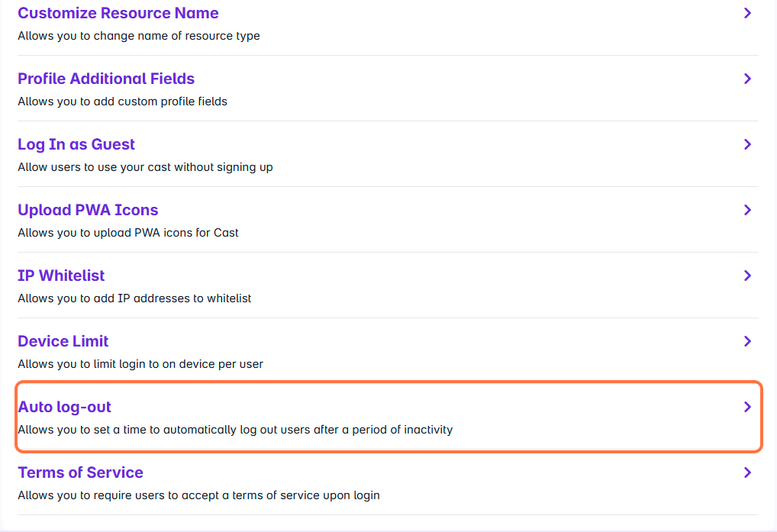Open the Auto log-out heading
This screenshot has height=532, width=777.
(65, 407)
